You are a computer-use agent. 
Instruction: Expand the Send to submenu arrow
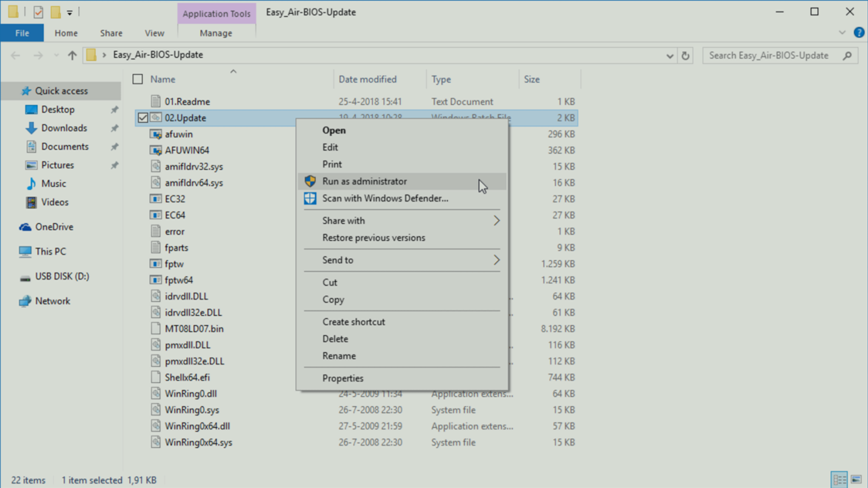pyautogui.click(x=497, y=260)
